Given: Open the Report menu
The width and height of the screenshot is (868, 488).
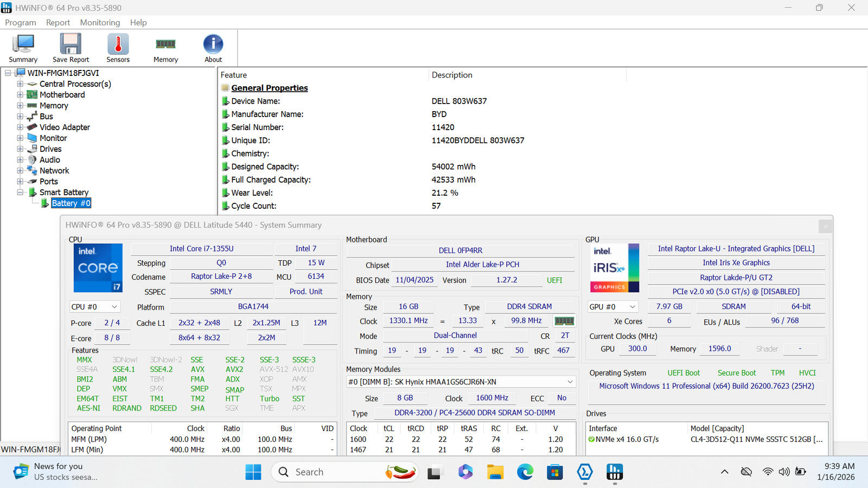Looking at the screenshot, I should point(58,22).
